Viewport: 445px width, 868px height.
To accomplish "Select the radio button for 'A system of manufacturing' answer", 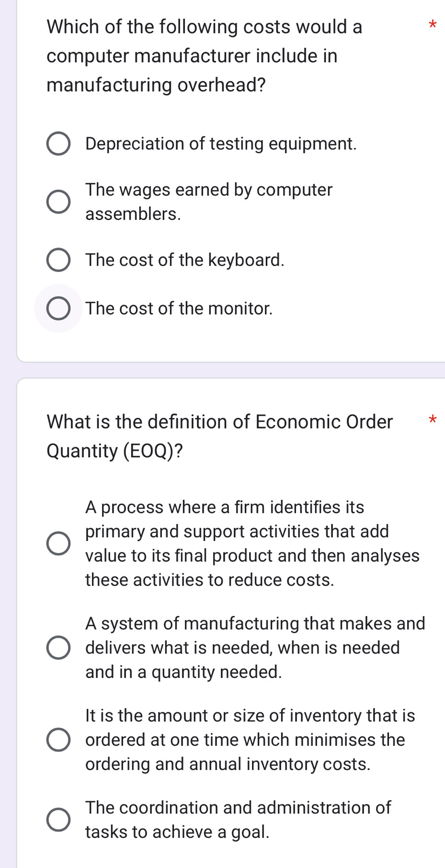I will pos(58,648).
